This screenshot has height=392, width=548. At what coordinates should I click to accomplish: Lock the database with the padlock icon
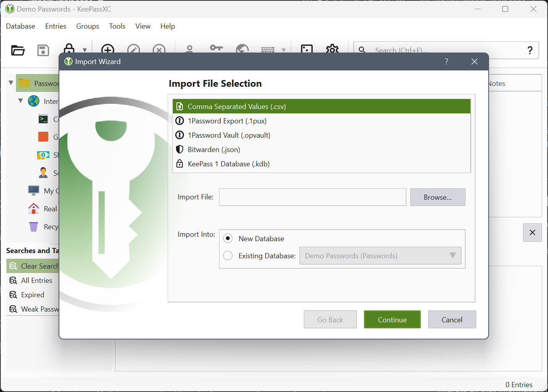click(x=69, y=48)
